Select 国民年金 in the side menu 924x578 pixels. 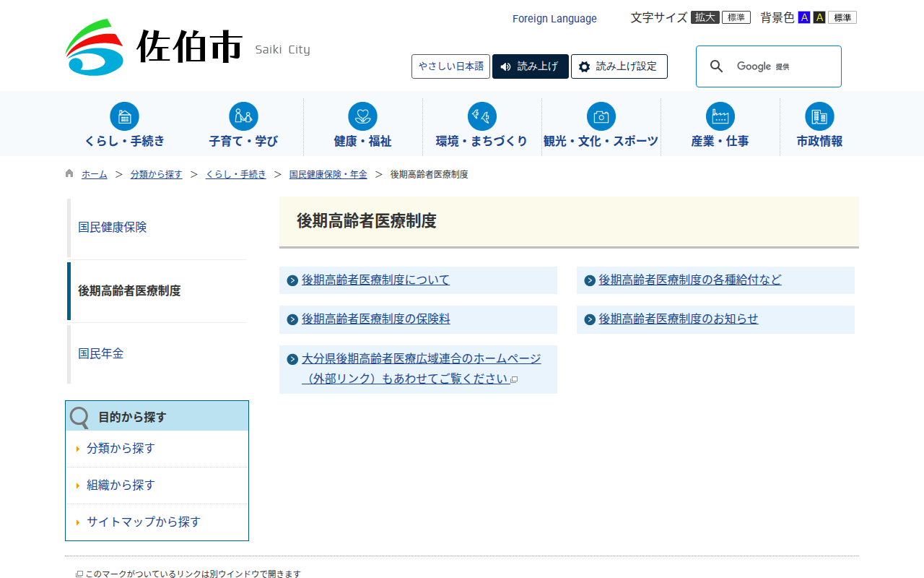pyautogui.click(x=101, y=353)
